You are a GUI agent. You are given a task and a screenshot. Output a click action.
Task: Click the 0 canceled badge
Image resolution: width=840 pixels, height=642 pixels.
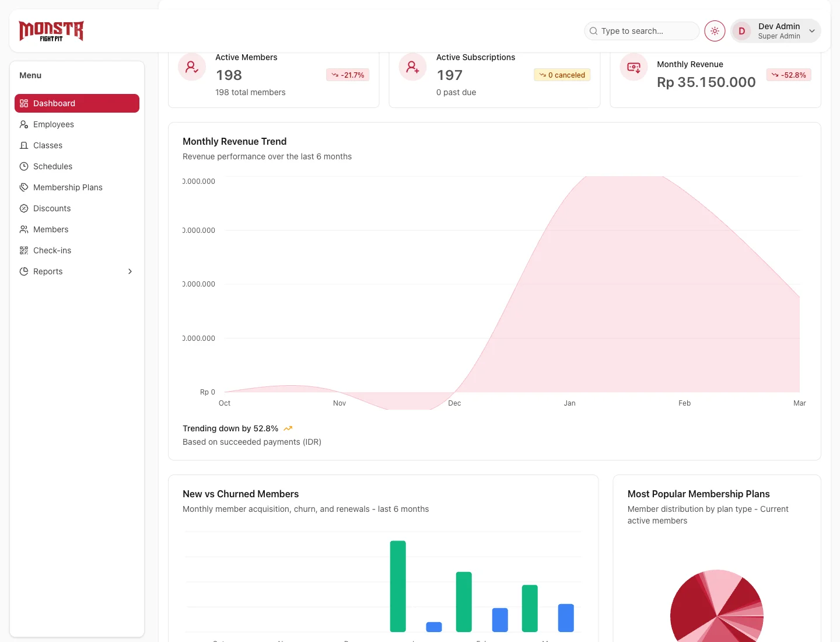(562, 75)
